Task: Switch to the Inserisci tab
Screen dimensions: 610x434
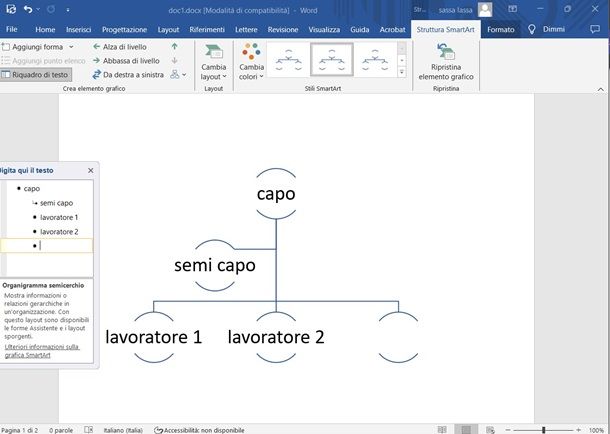Action: point(79,30)
